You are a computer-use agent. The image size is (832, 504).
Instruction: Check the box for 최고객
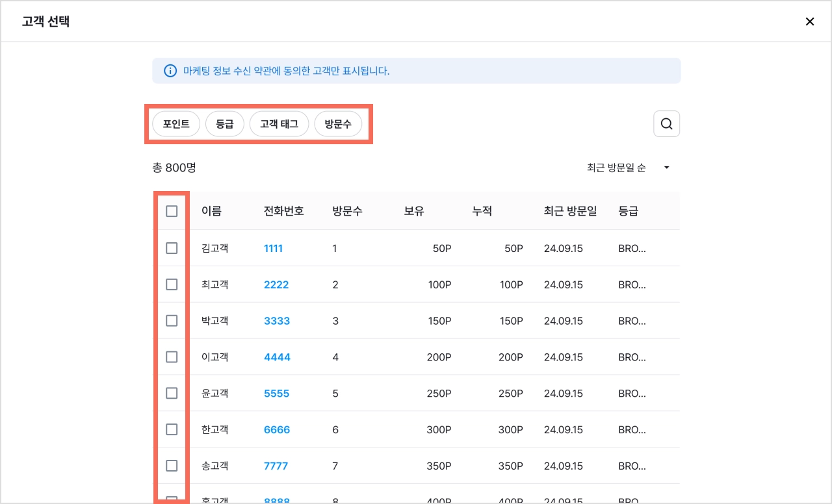click(172, 284)
